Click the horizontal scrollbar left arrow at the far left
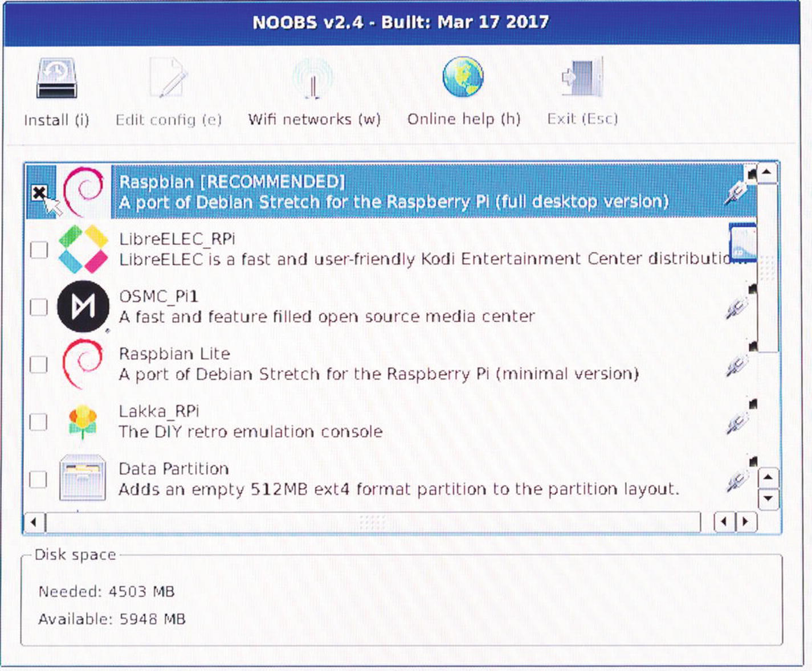 point(34,522)
